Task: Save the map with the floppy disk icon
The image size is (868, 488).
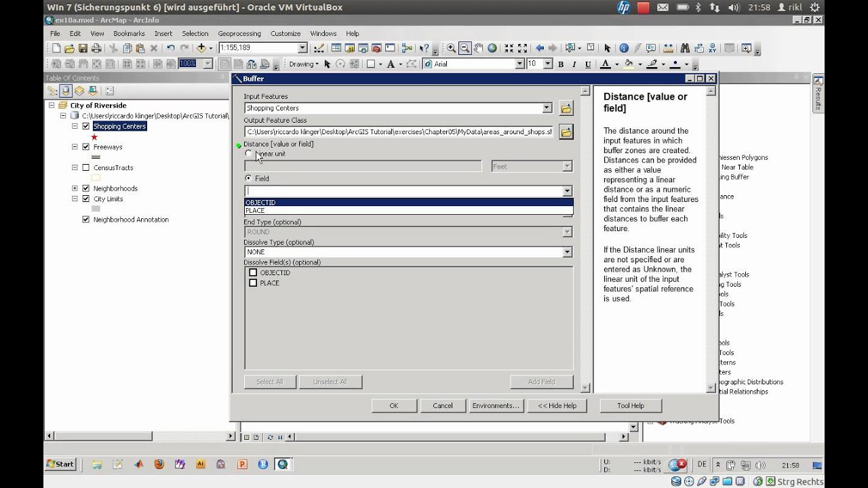Action: (x=83, y=48)
